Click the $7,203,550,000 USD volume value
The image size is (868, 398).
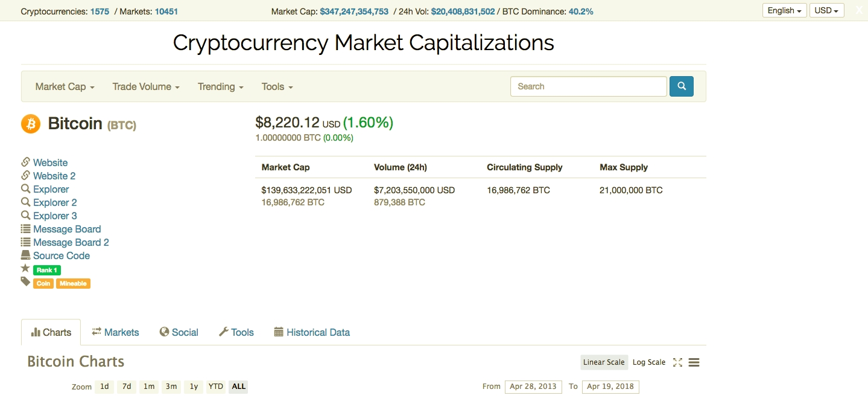414,190
